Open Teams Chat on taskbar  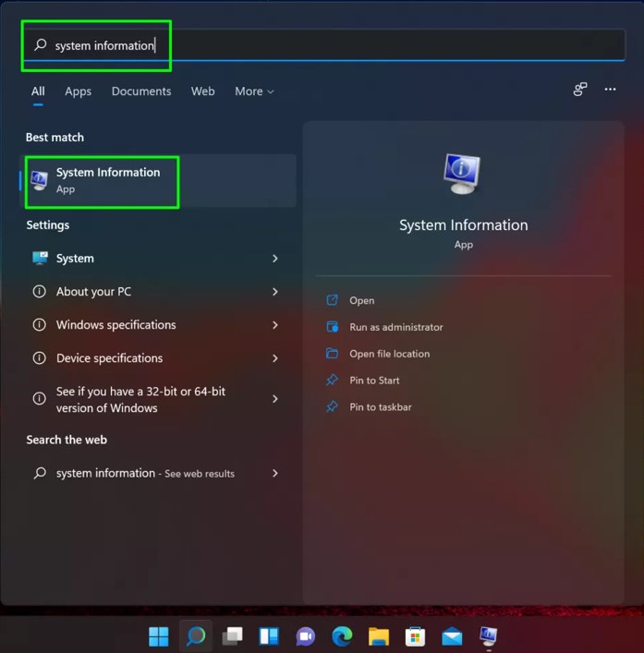click(305, 636)
